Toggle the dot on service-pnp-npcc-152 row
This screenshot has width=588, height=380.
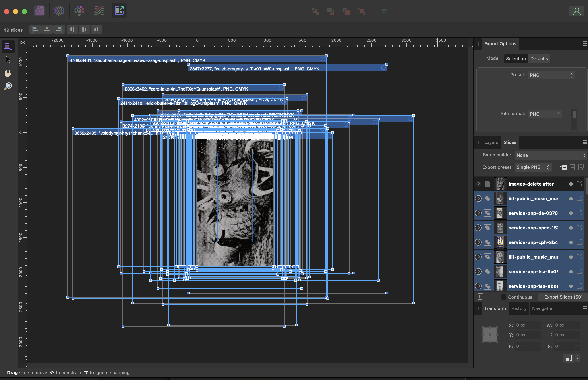tap(571, 228)
